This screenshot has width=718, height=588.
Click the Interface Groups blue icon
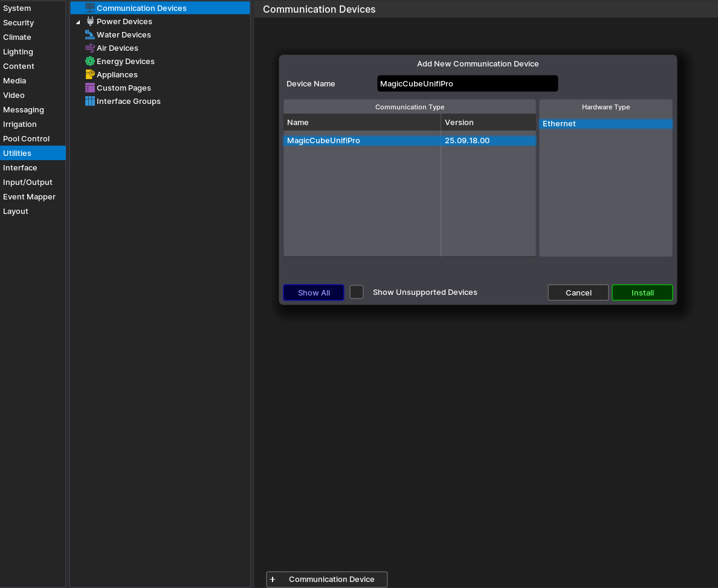point(90,101)
